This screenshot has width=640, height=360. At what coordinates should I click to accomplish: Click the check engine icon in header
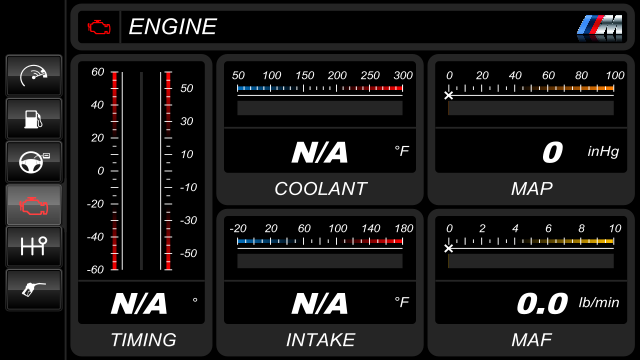click(99, 27)
